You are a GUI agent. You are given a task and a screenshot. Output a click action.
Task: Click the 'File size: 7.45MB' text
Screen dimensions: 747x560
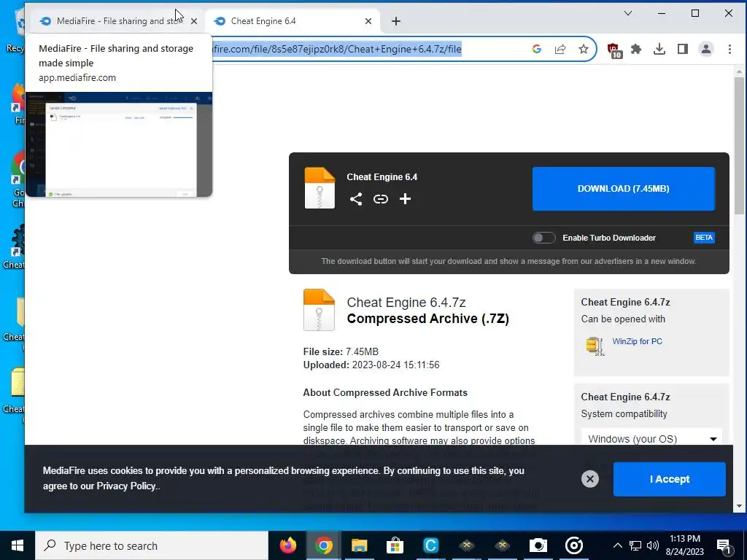tap(341, 352)
